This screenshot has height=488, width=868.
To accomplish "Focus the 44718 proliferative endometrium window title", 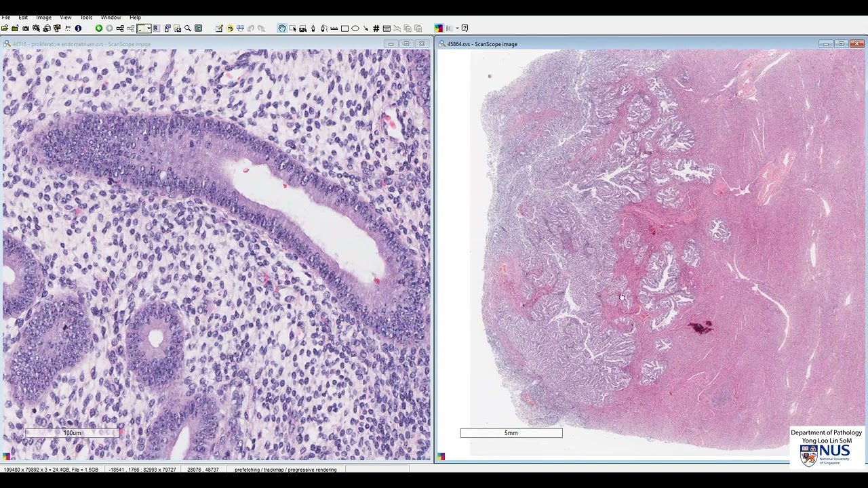I will coord(81,44).
